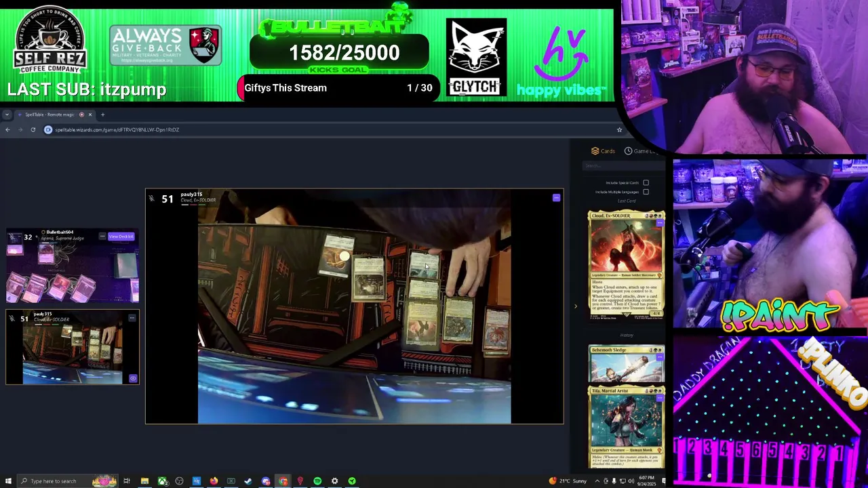Open the Settings gear taskbar icon

pyautogui.click(x=334, y=481)
